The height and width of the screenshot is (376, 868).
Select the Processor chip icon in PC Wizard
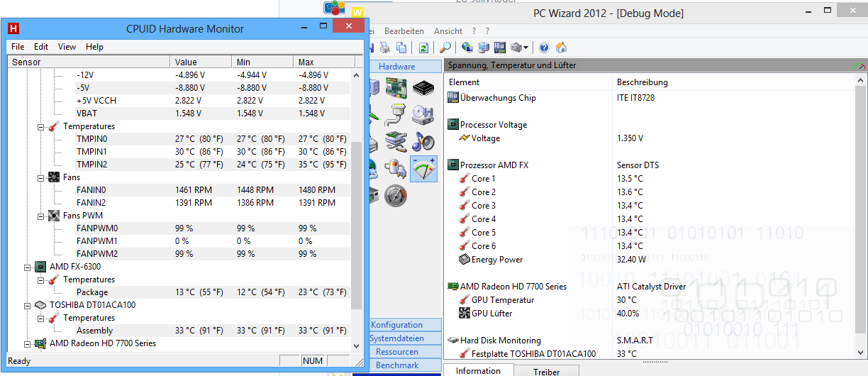pyautogui.click(x=423, y=88)
